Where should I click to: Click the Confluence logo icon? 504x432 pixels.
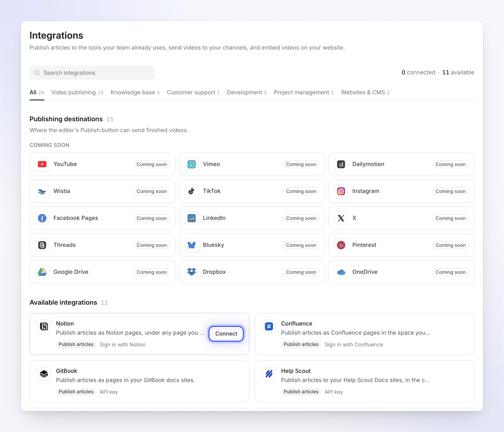coord(269,326)
